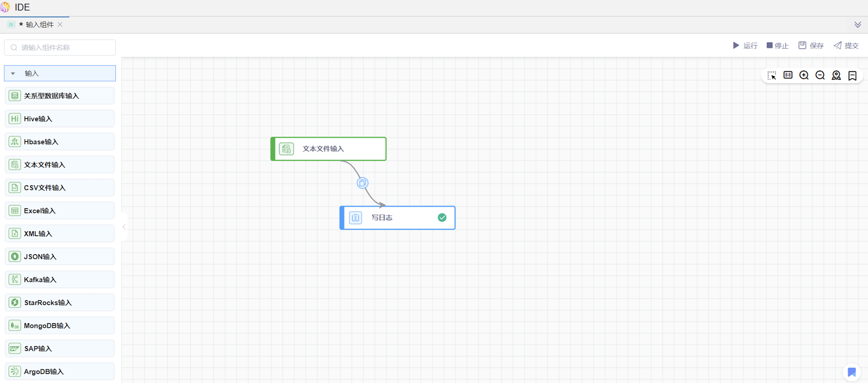Click the locate position pin icon
Image resolution: width=868 pixels, height=383 pixels.
836,75
